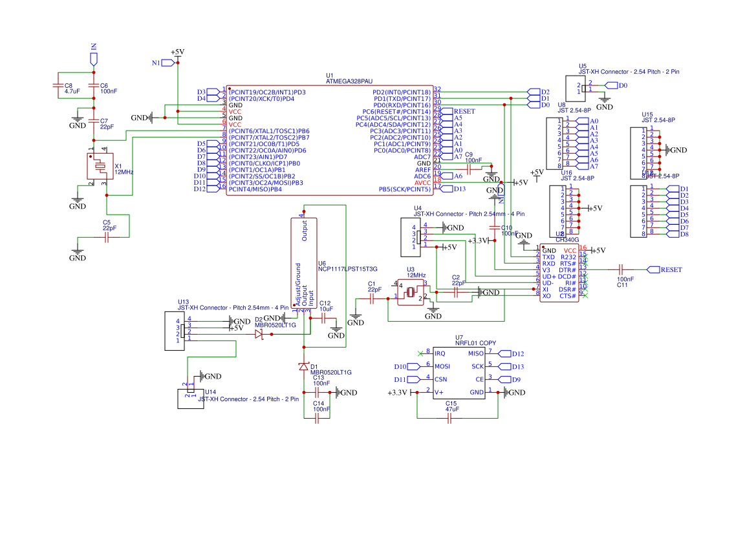
Task: Select the X1 12MHz crystal symbol
Action: [100, 166]
